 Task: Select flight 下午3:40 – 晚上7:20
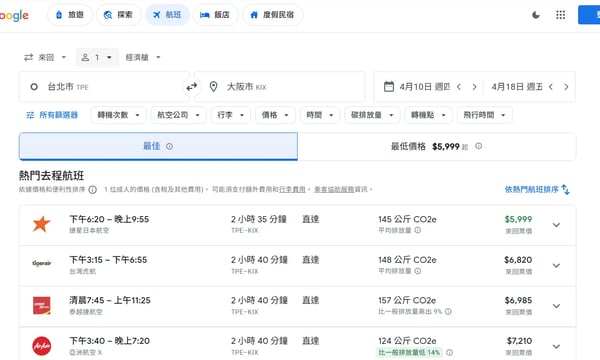coord(297,344)
